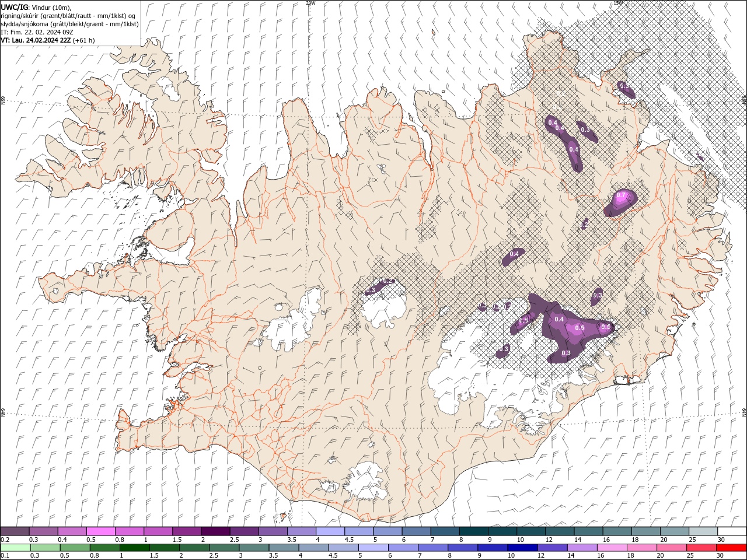The image size is (747, 560).
Task: Pick the rain legend swatch between 14 and 16
Action: click(582, 548)
